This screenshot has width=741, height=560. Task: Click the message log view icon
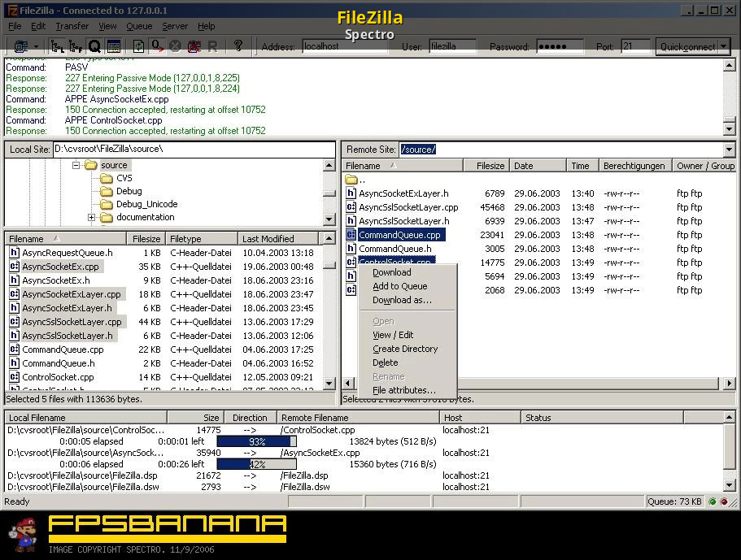114,46
